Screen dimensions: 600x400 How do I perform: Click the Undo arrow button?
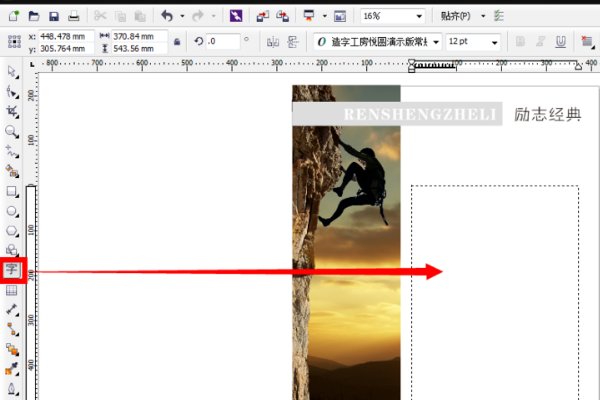click(166, 17)
